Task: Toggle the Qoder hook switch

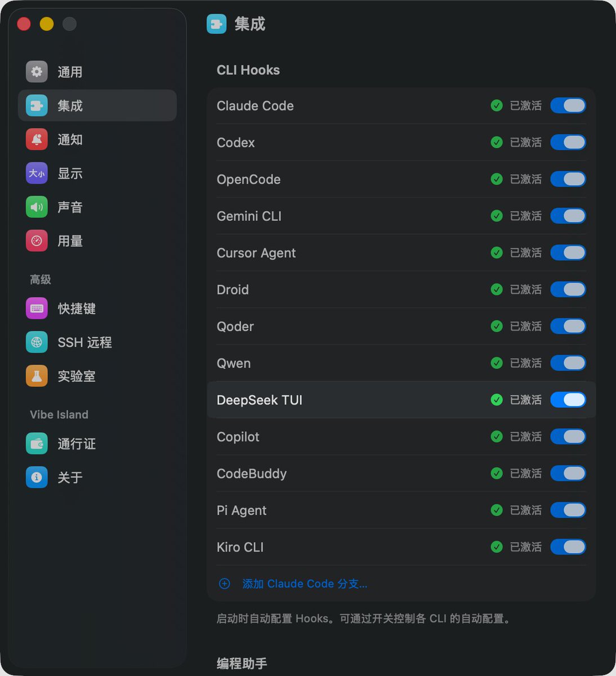Action: (568, 326)
